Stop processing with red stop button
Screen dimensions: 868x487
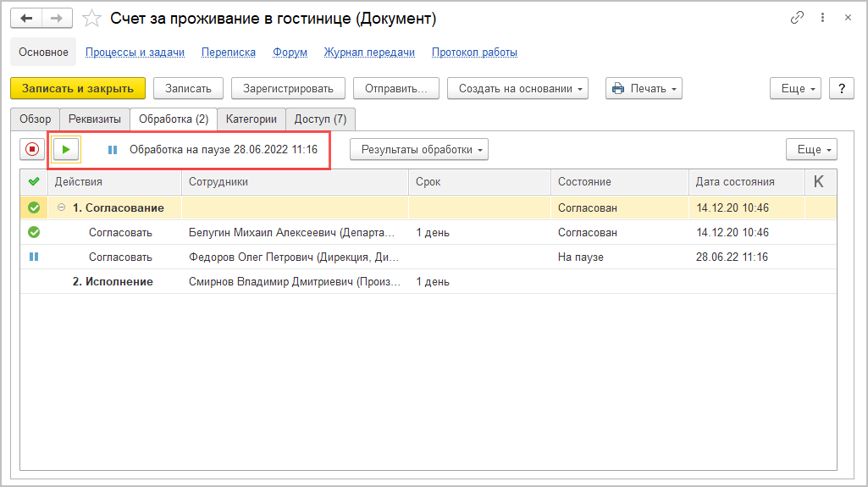(32, 150)
